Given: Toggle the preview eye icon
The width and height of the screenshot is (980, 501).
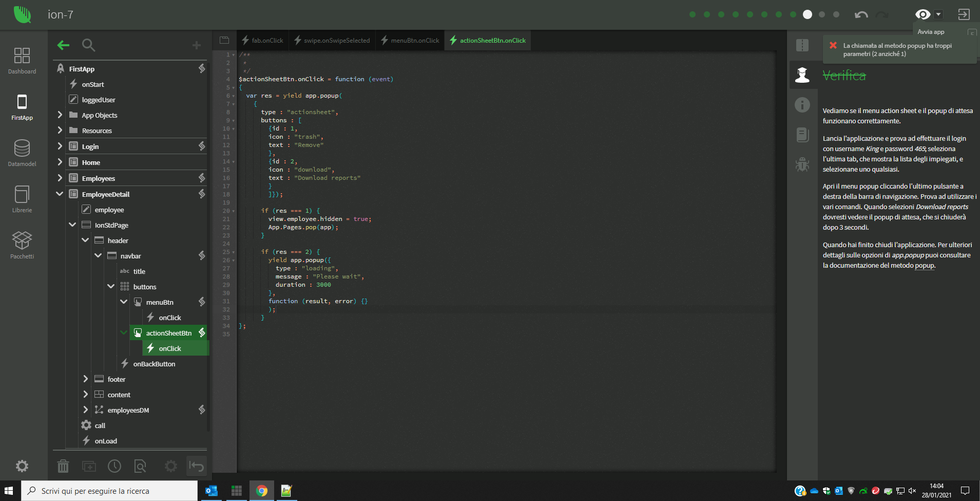Looking at the screenshot, I should (923, 14).
